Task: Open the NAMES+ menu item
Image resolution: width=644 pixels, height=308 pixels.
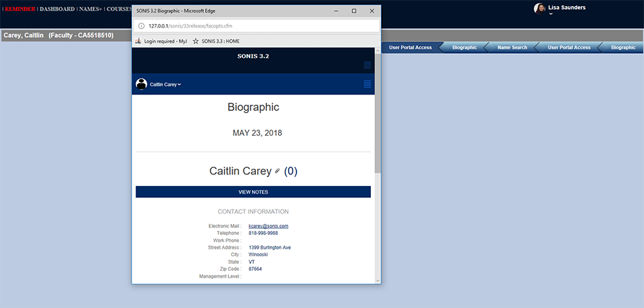Action: (x=90, y=9)
